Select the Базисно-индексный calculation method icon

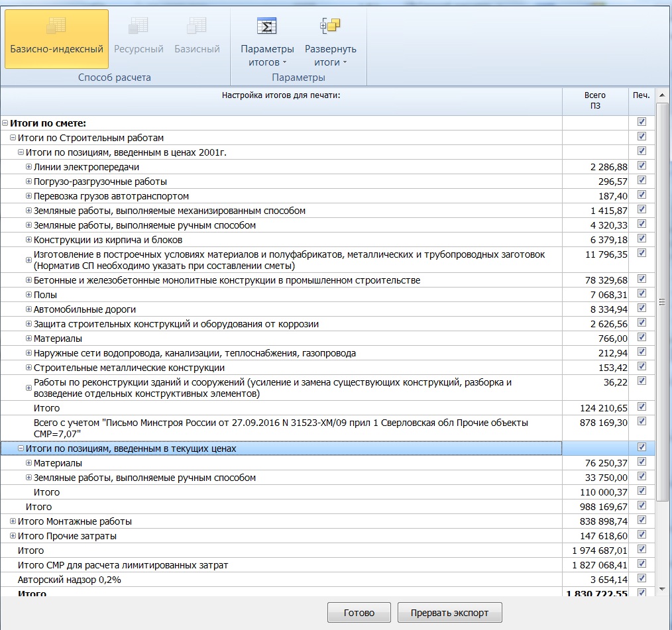point(56,27)
